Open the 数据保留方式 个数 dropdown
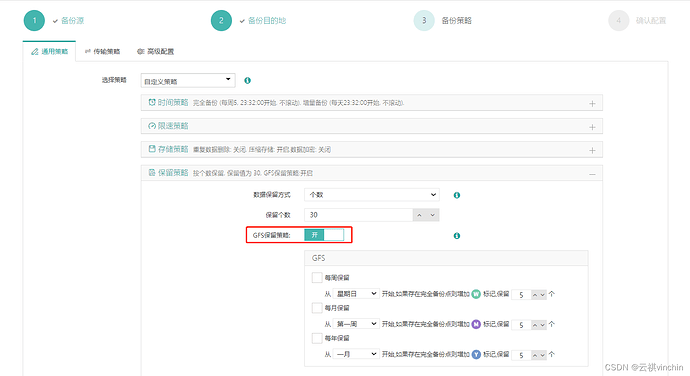 pos(372,195)
